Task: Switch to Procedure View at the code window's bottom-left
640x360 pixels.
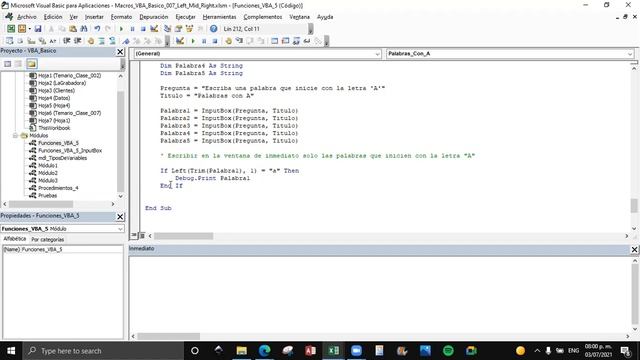Action: 134,236
